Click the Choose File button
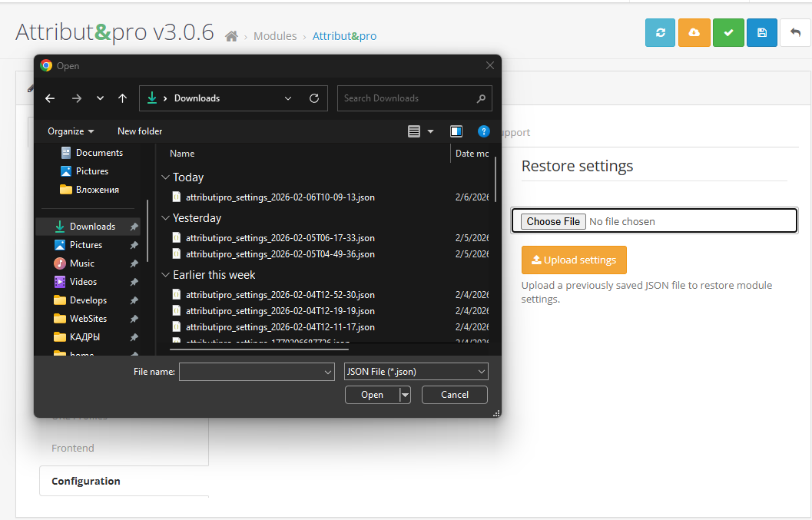812x520 pixels. click(x=552, y=221)
